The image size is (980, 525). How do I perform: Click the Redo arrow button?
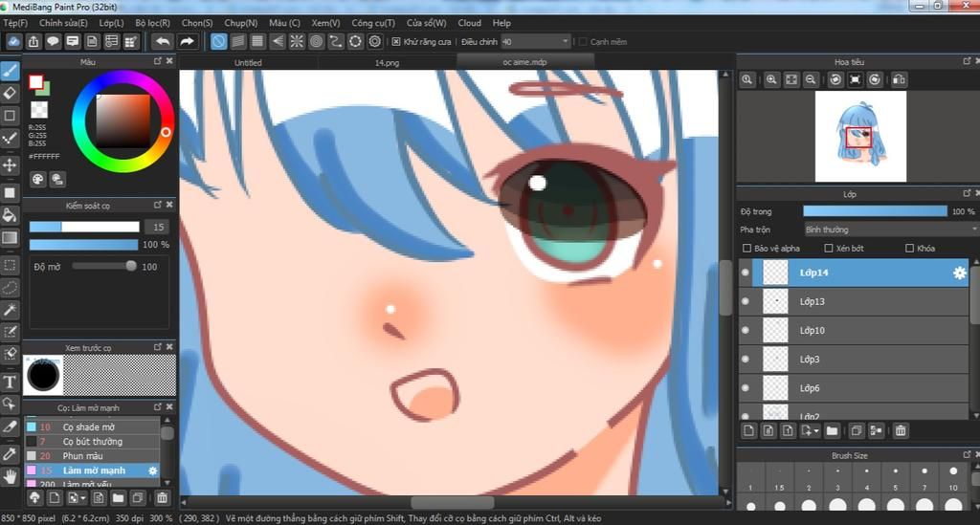[x=187, y=42]
